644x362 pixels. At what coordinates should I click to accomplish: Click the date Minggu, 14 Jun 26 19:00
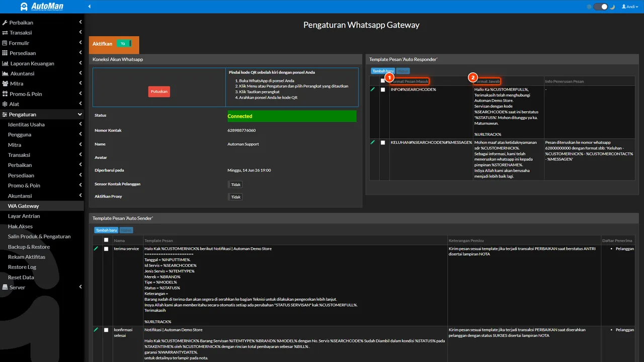point(249,170)
